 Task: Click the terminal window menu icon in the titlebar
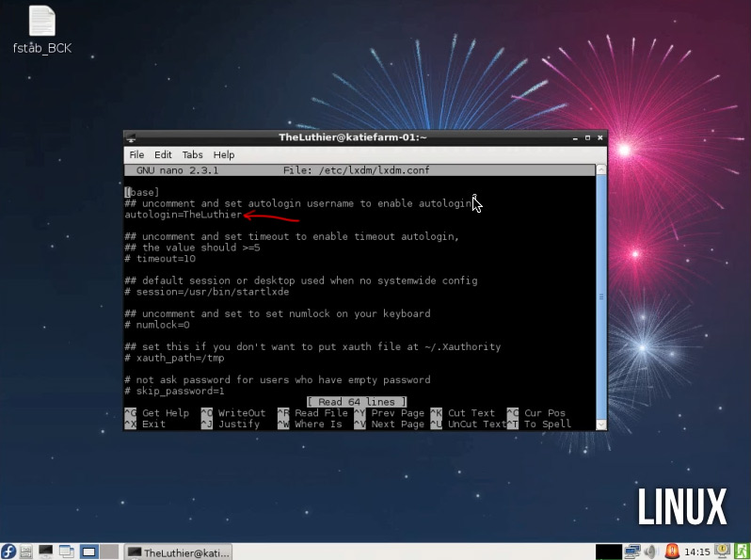click(x=130, y=138)
